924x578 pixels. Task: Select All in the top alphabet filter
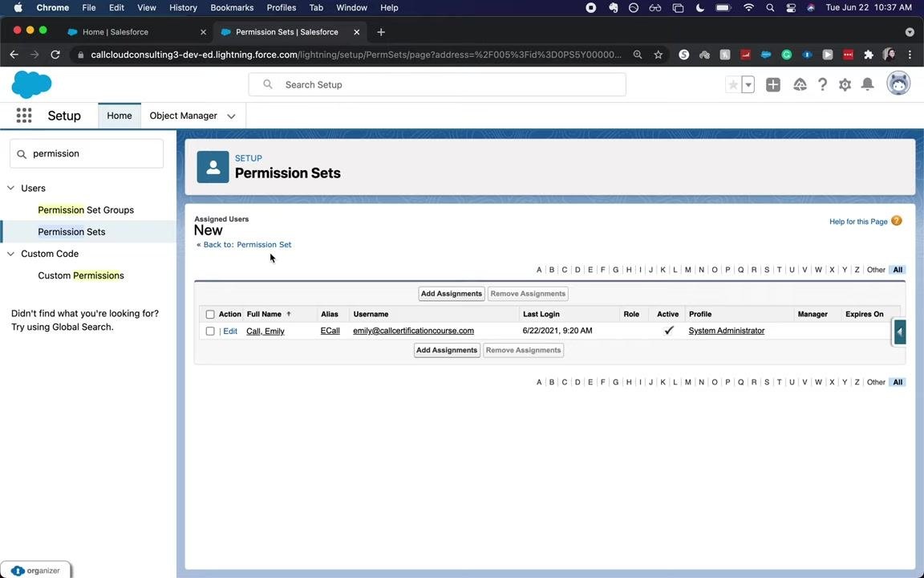click(x=898, y=270)
